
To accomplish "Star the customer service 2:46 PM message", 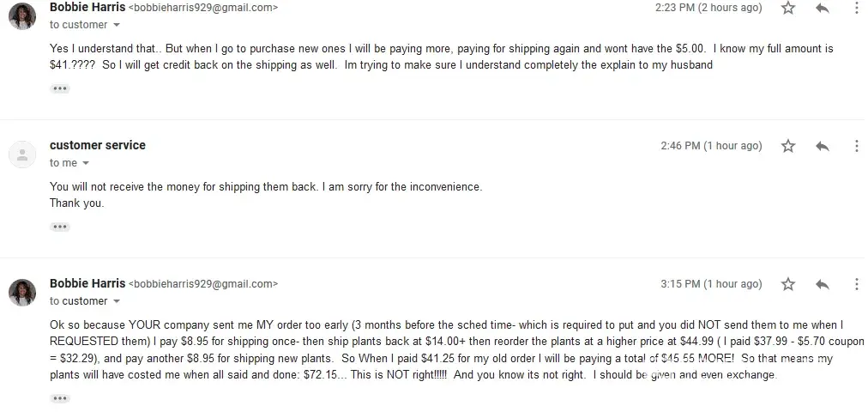I will pos(788,146).
